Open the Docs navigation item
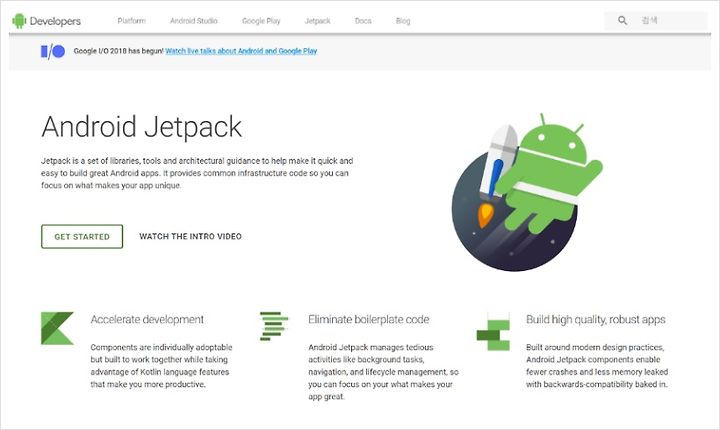Viewport: 720px width, 430px height. pos(363,21)
